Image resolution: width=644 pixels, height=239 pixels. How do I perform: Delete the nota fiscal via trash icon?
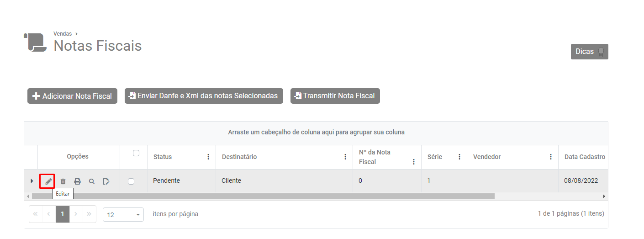pyautogui.click(x=63, y=181)
